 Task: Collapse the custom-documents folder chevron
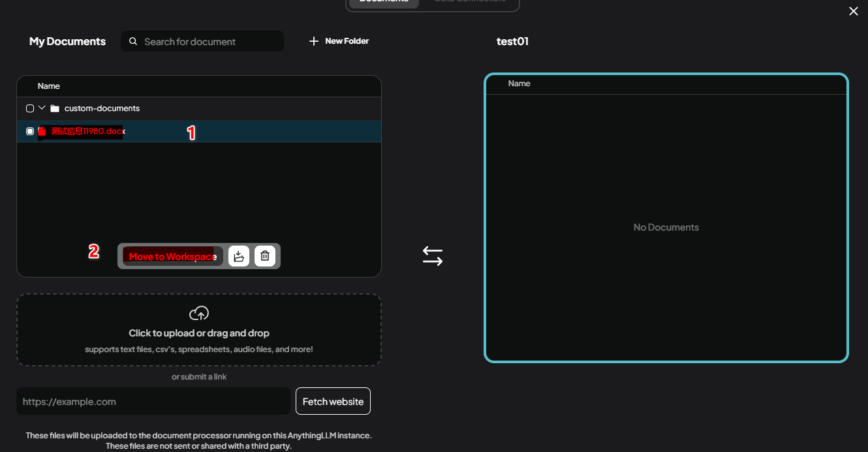42,108
